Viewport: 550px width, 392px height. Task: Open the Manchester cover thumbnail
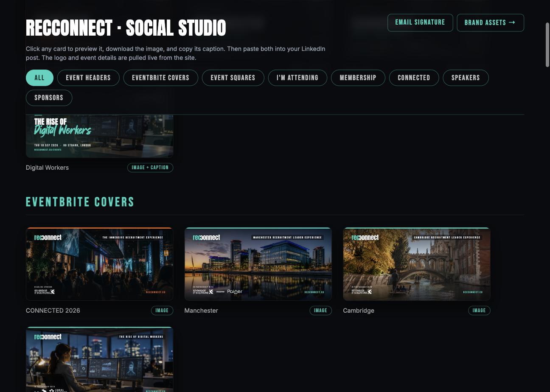click(x=258, y=264)
